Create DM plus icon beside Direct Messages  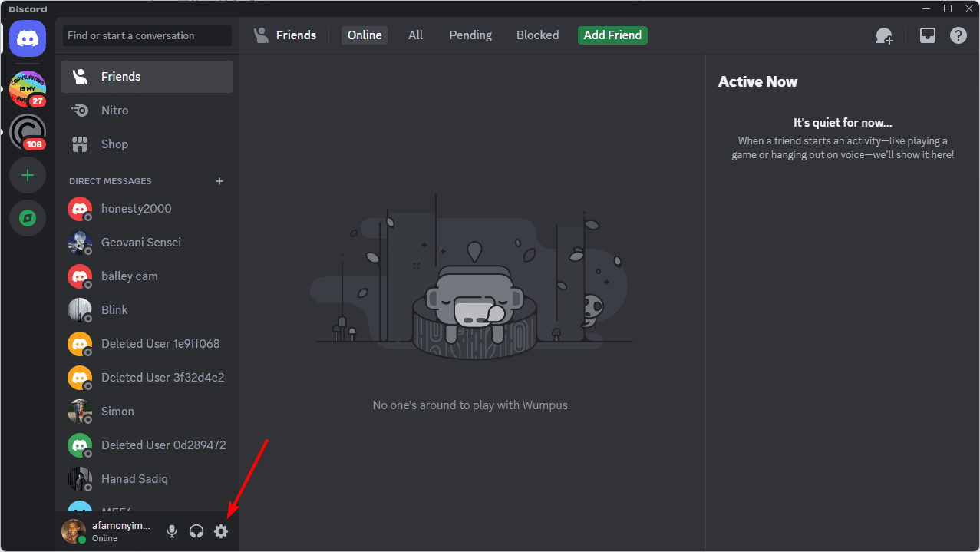pos(219,181)
